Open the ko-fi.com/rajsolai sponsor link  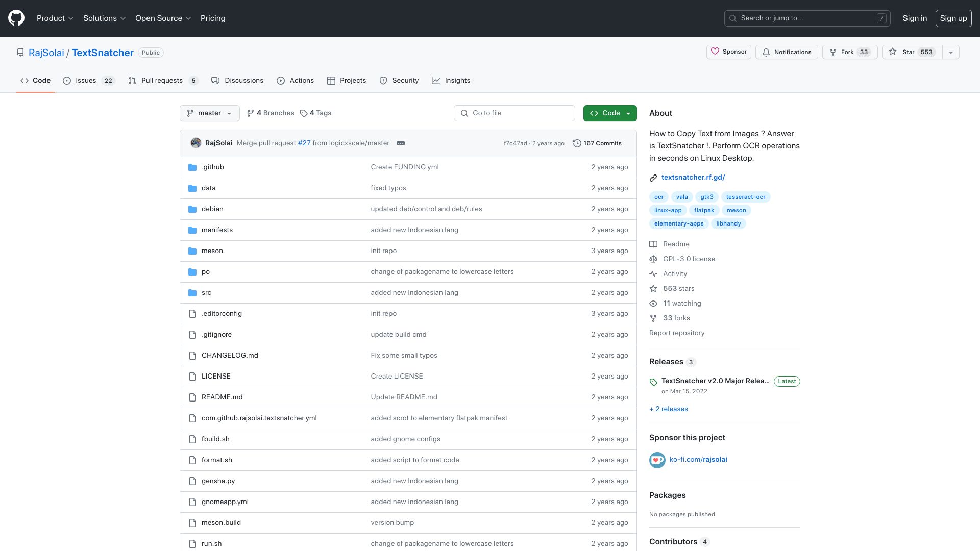[698, 460]
